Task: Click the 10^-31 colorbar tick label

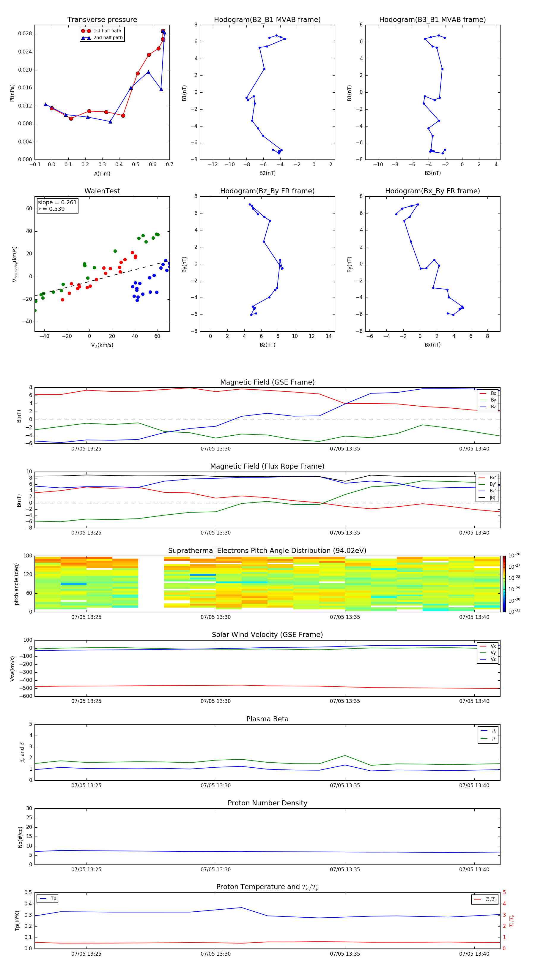Action: coord(514,611)
